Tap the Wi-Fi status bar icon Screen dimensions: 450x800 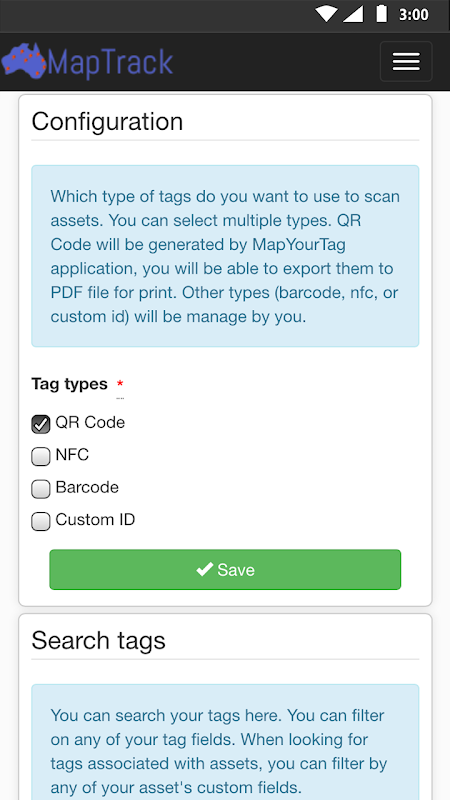pos(326,14)
